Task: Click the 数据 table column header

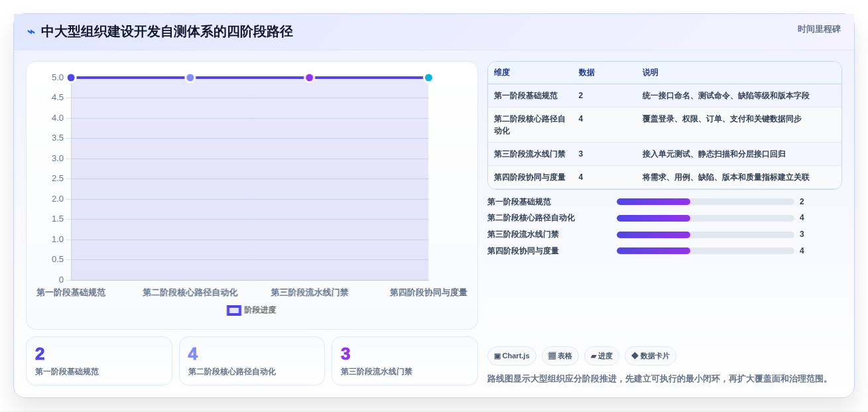Action: (x=587, y=73)
